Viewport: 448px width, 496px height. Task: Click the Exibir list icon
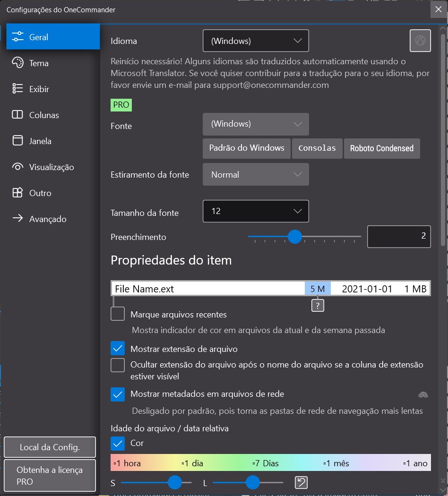click(x=17, y=89)
